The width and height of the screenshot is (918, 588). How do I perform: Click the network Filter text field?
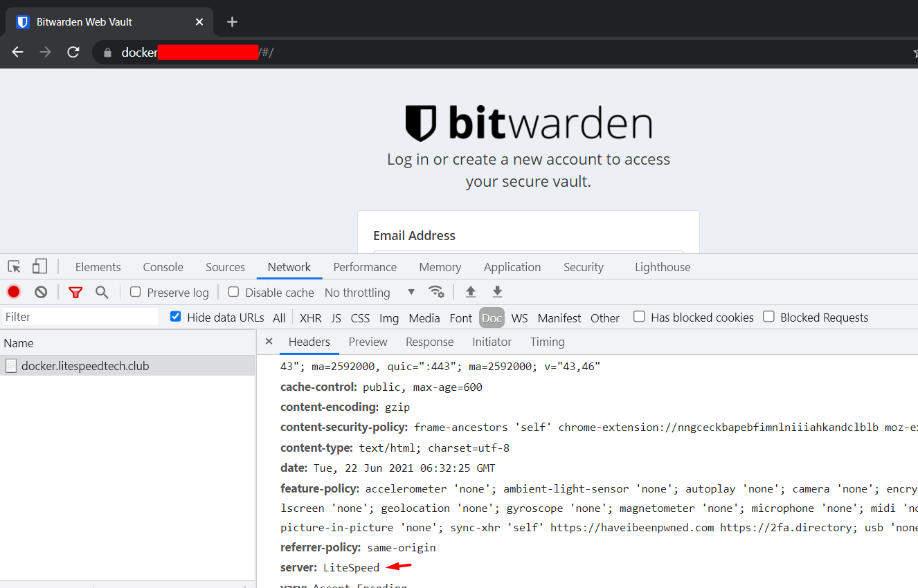pyautogui.click(x=80, y=317)
